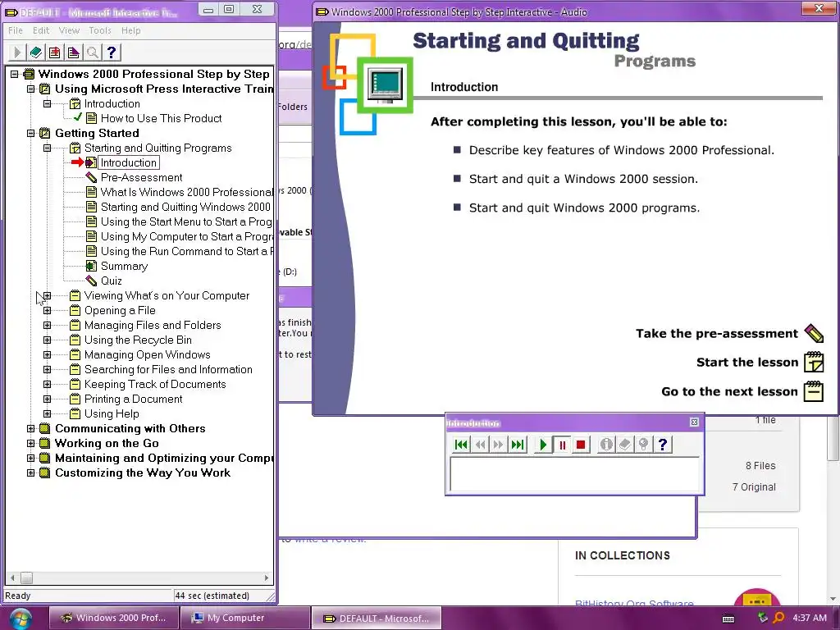The width and height of the screenshot is (840, 630).
Task: Click the 4:37 AM system clock
Action: pyautogui.click(x=810, y=618)
